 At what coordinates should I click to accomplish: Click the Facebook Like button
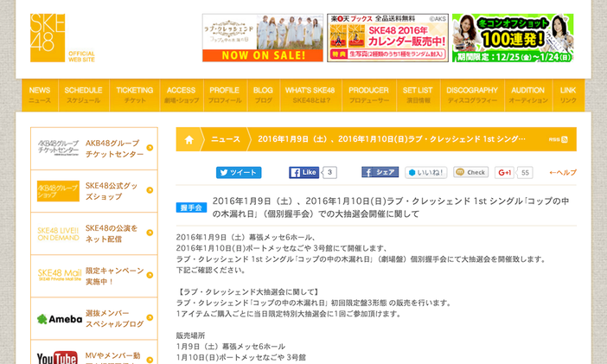303,172
